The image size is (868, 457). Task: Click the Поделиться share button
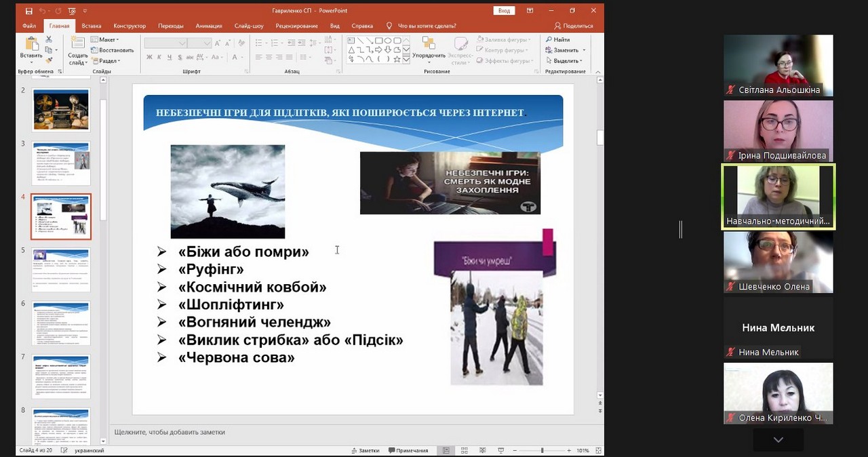(574, 26)
